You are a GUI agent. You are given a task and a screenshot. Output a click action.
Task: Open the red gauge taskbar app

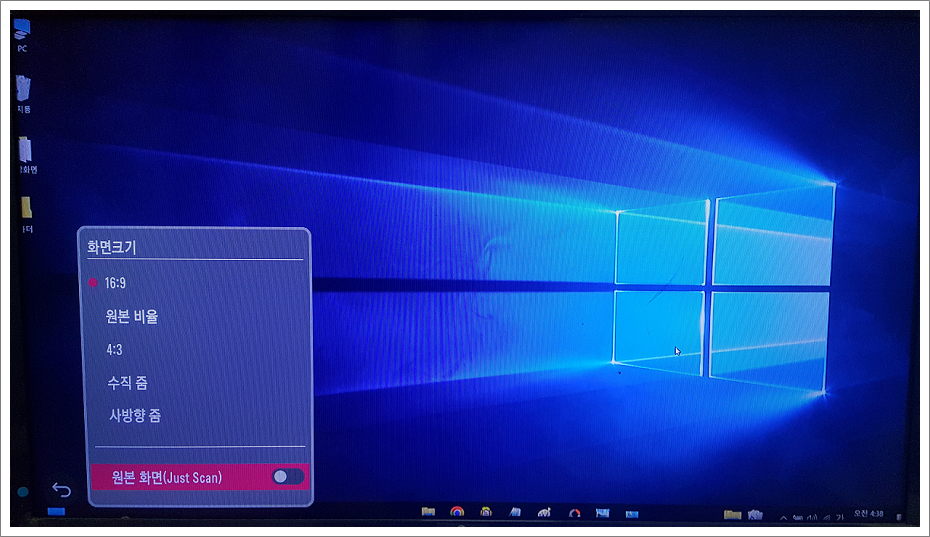(x=574, y=513)
